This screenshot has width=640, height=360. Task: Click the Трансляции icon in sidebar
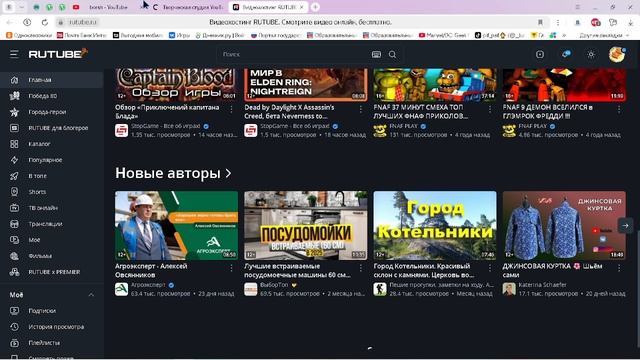pos(14,224)
